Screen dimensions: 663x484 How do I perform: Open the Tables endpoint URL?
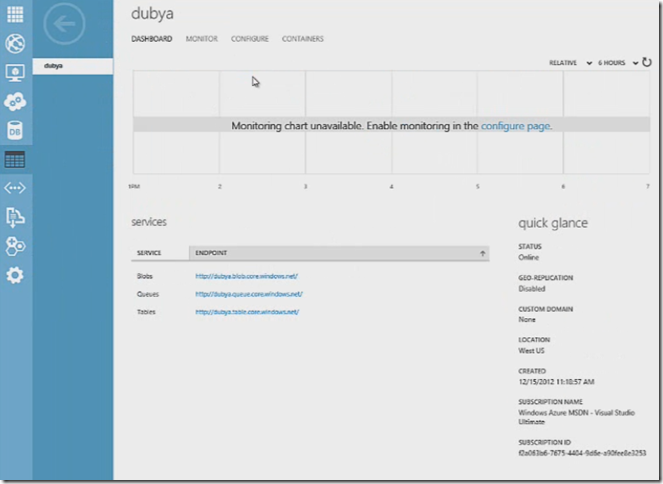point(247,312)
